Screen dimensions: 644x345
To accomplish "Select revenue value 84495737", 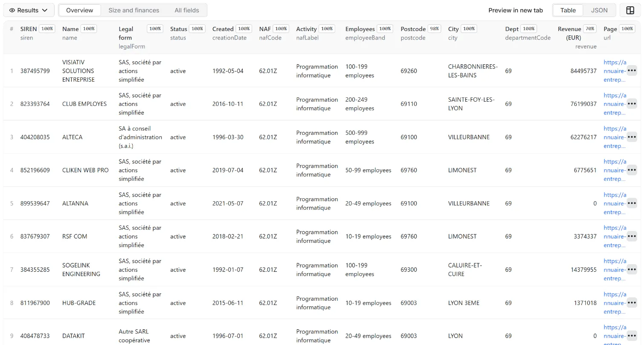I will (584, 71).
